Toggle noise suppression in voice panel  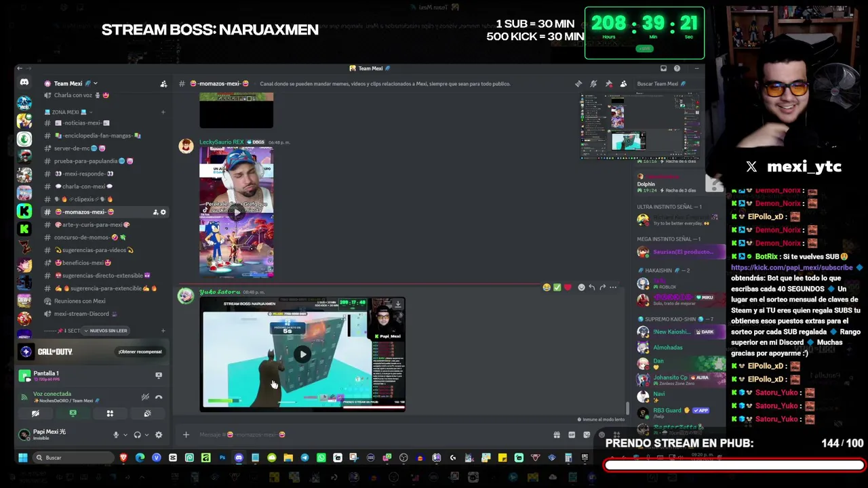pyautogui.click(x=145, y=397)
